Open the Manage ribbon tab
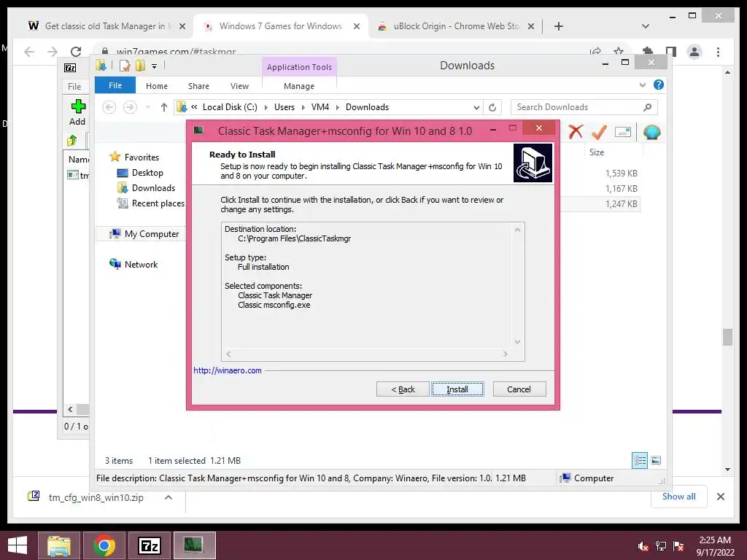Viewport: 747px width, 560px height. pyautogui.click(x=299, y=86)
